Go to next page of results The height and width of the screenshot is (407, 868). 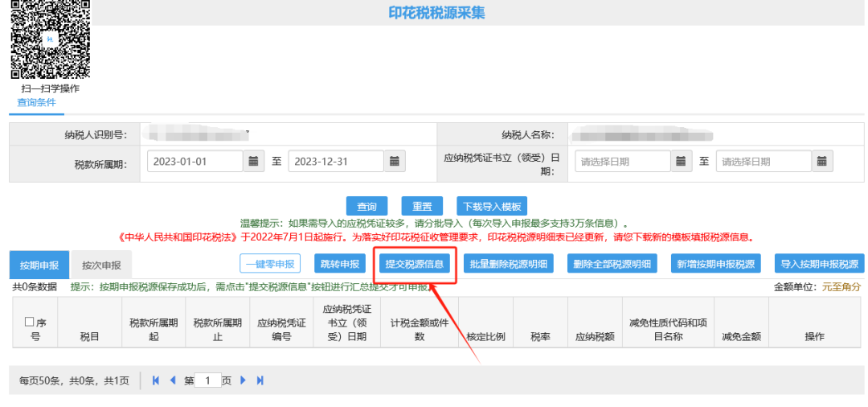(243, 380)
